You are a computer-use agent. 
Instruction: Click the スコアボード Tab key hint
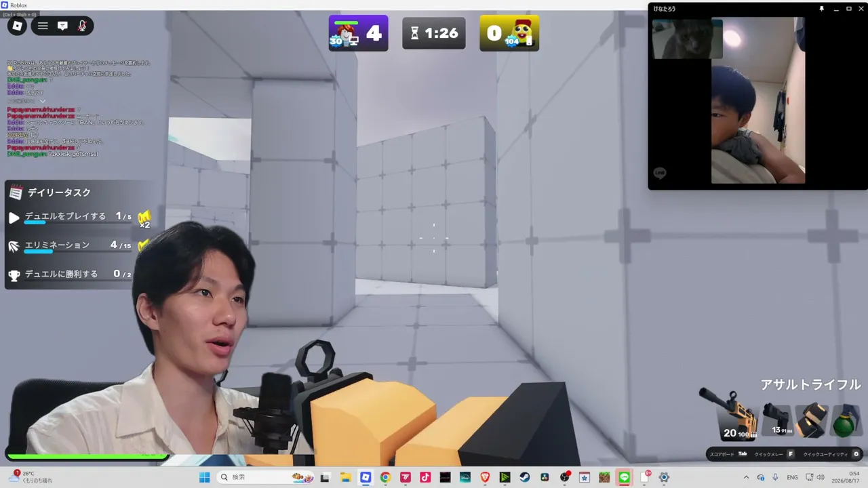(728, 454)
